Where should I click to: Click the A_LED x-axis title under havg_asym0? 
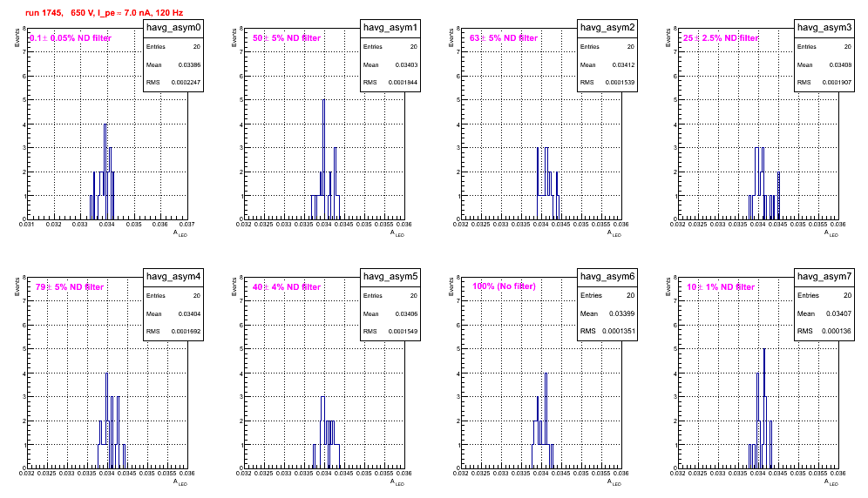tap(180, 233)
